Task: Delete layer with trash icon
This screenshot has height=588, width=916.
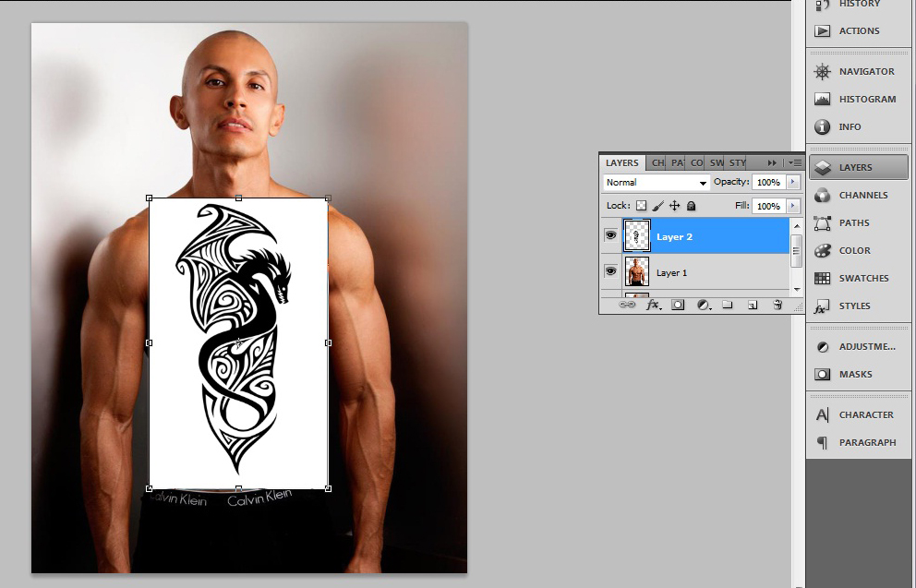Action: pyautogui.click(x=777, y=305)
